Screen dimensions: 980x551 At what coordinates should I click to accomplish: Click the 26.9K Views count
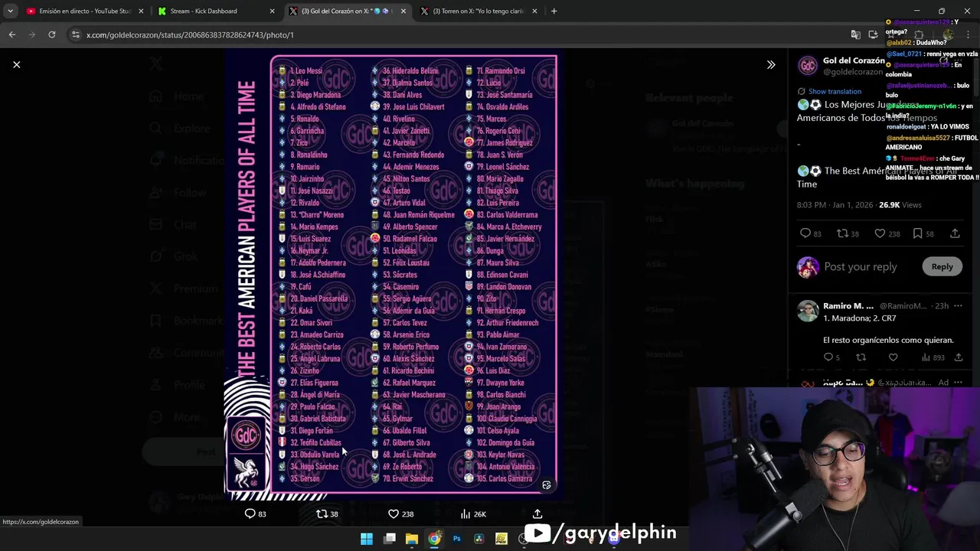[900, 205]
